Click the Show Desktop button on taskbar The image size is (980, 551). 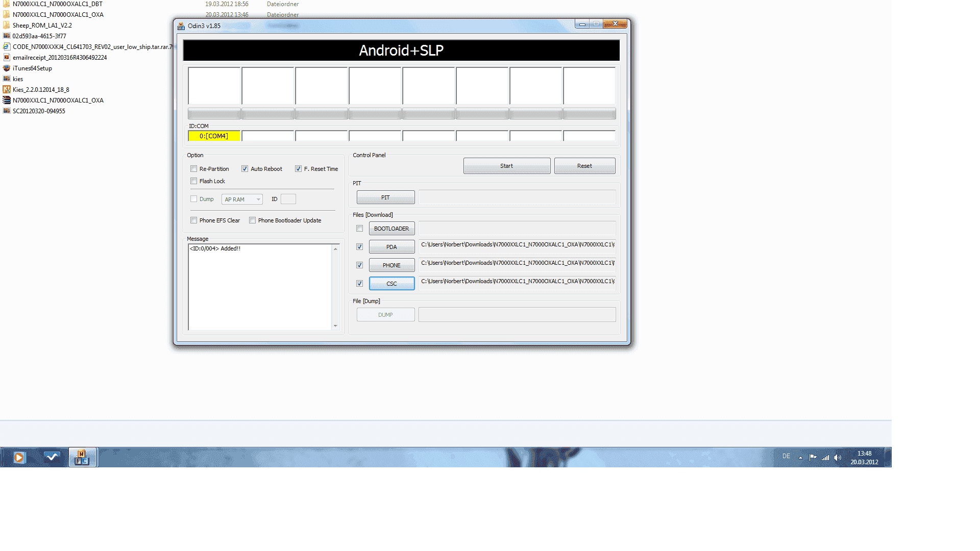(888, 457)
